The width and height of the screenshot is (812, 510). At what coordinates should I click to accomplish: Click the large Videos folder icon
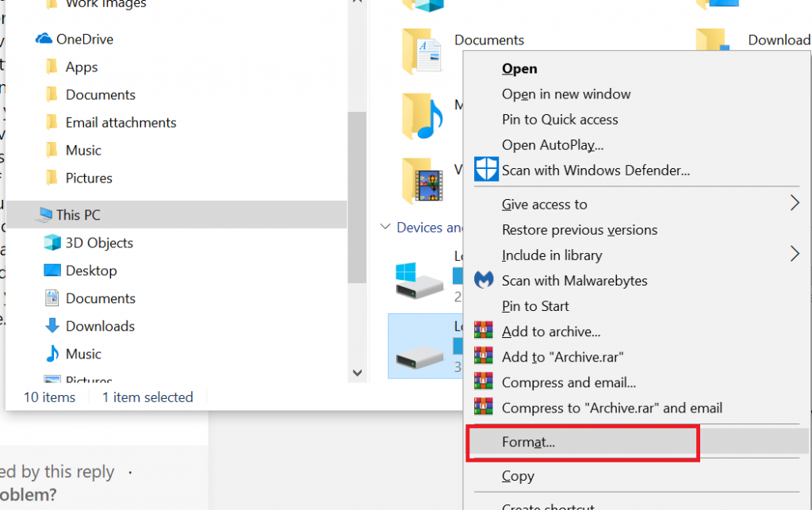422,181
